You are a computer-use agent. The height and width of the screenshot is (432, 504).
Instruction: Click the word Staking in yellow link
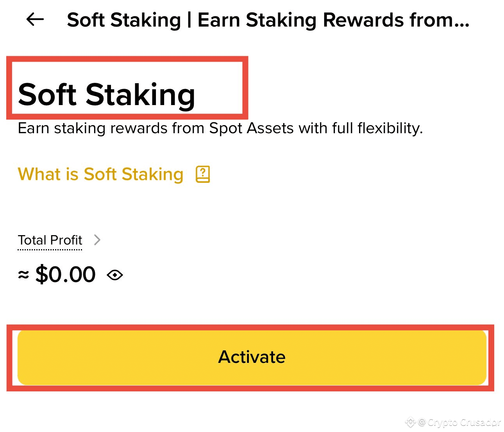coord(152,174)
